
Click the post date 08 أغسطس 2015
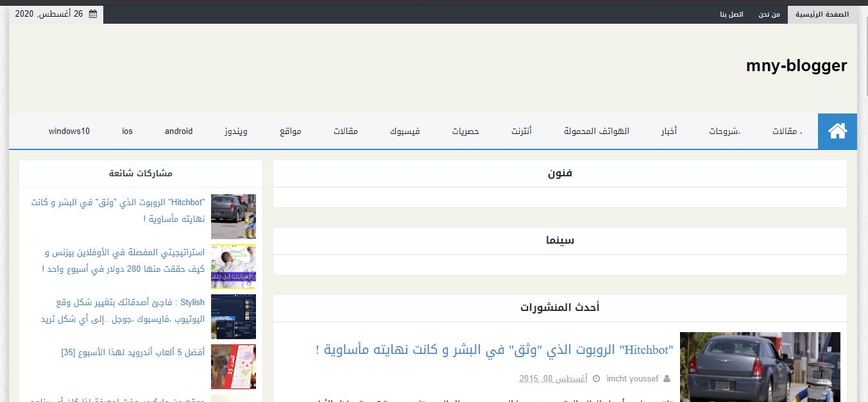553,379
